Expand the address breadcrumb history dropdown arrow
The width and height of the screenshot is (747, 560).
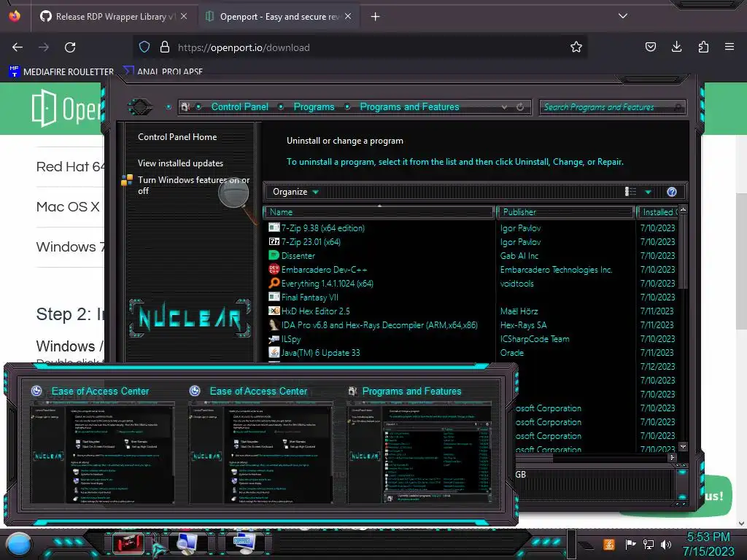[504, 107]
